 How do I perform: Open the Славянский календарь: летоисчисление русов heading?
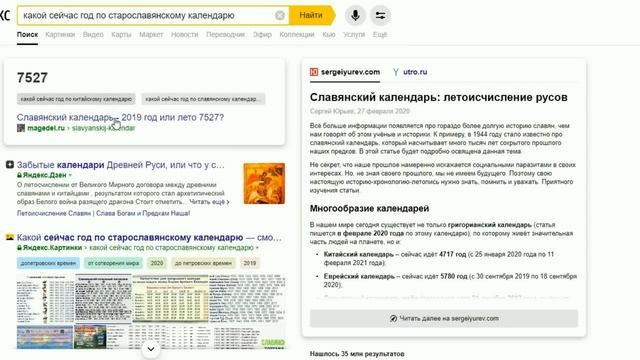coord(439,97)
